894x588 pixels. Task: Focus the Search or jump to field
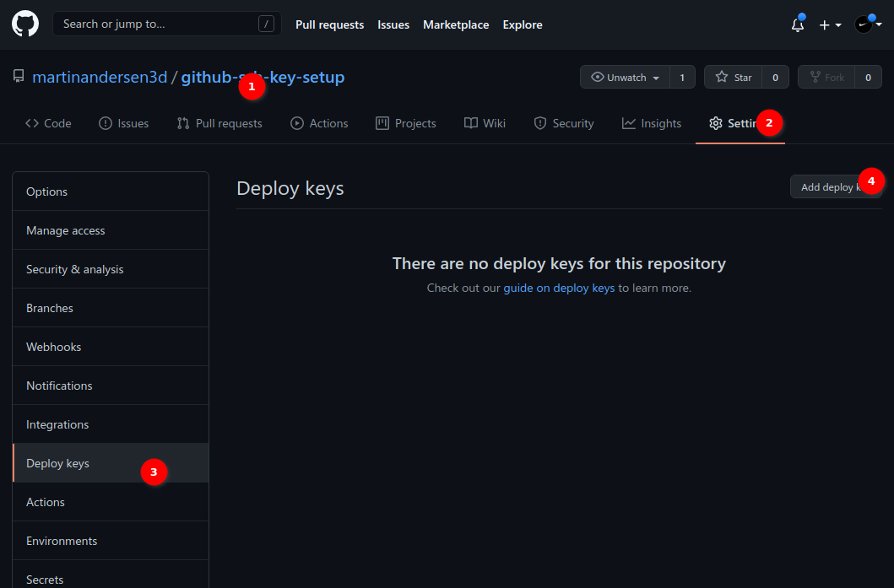point(167,24)
